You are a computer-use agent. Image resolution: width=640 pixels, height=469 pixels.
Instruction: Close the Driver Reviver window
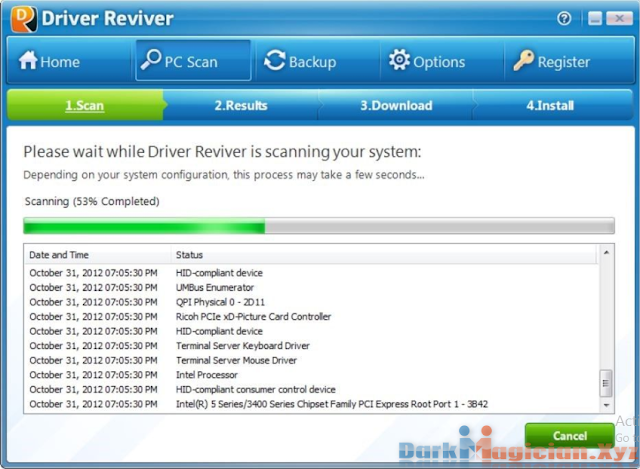[619, 18]
